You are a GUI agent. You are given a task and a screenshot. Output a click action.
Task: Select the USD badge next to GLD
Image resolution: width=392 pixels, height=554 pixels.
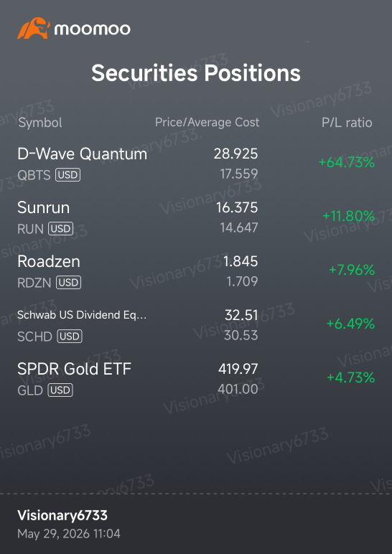click(x=60, y=390)
